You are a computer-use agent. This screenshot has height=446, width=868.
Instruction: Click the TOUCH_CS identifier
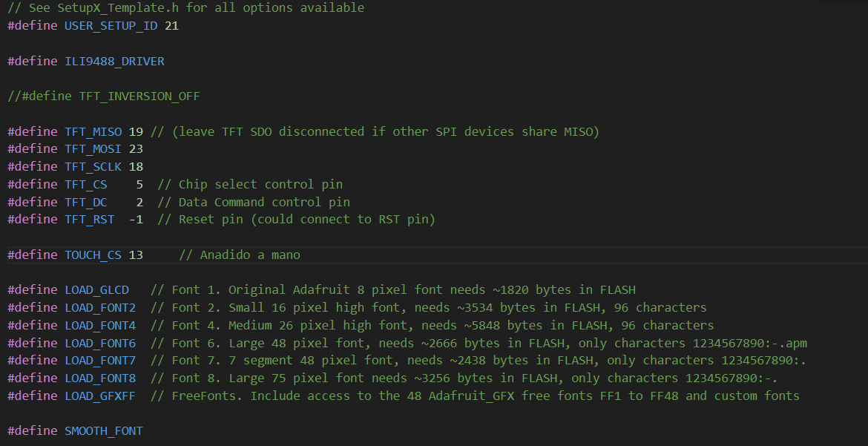point(93,255)
